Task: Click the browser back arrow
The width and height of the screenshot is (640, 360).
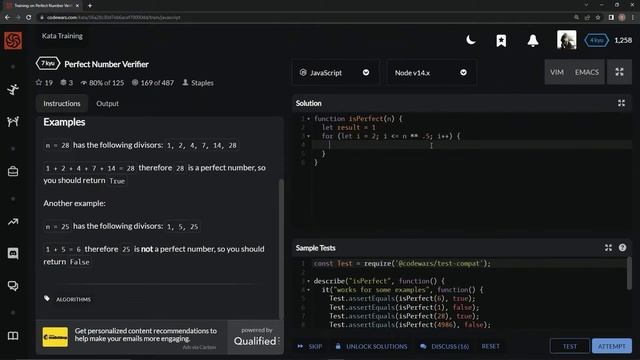Action: [x=7, y=17]
